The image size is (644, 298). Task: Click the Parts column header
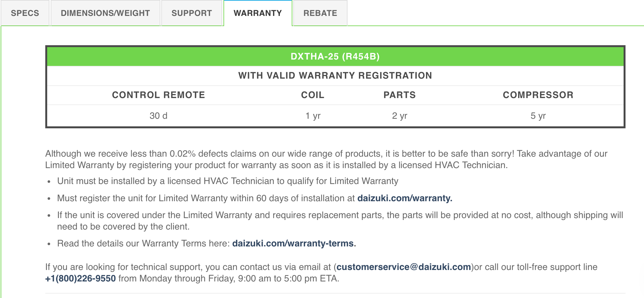(399, 95)
